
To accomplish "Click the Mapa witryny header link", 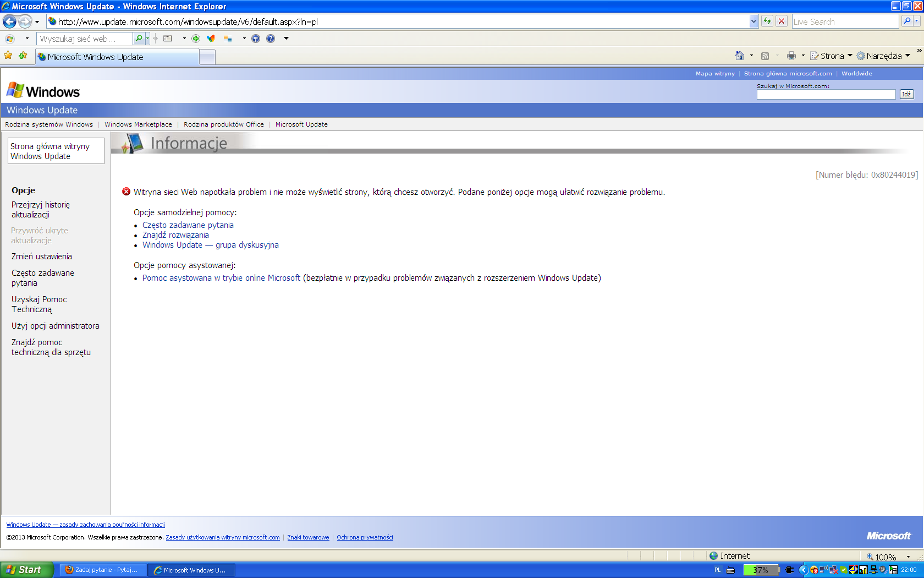I will point(715,73).
